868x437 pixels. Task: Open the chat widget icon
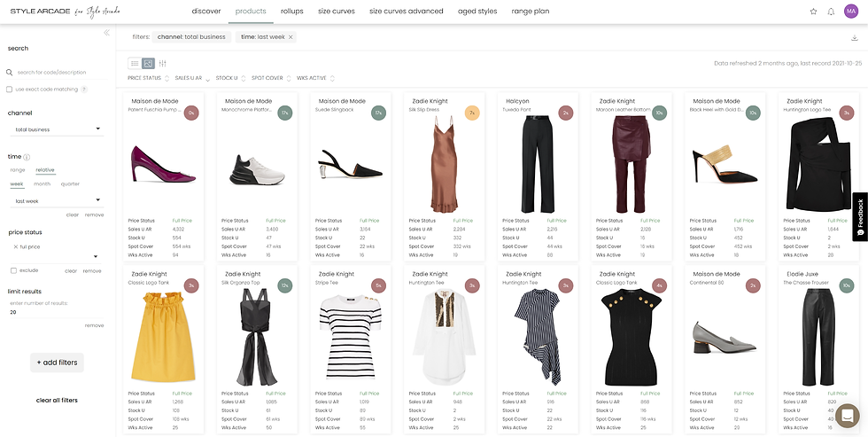pyautogui.click(x=847, y=416)
